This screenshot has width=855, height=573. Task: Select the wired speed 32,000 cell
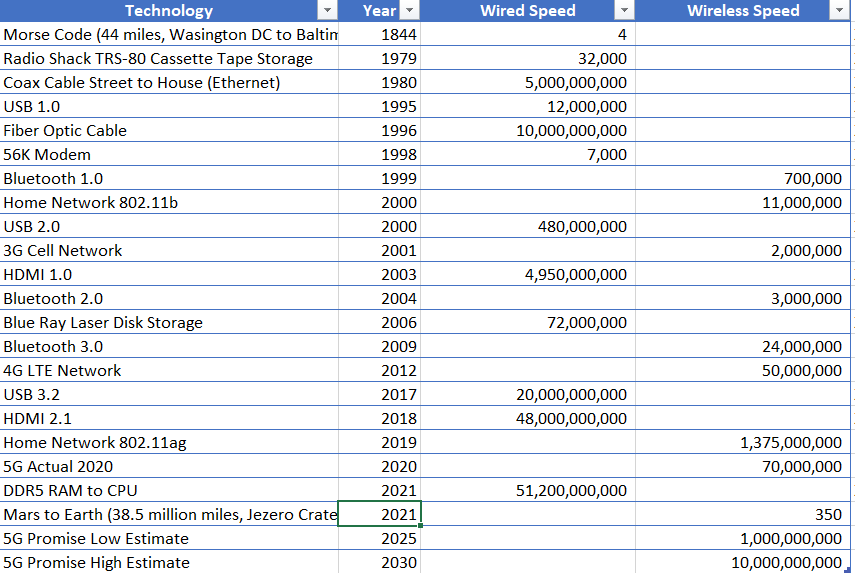click(528, 58)
